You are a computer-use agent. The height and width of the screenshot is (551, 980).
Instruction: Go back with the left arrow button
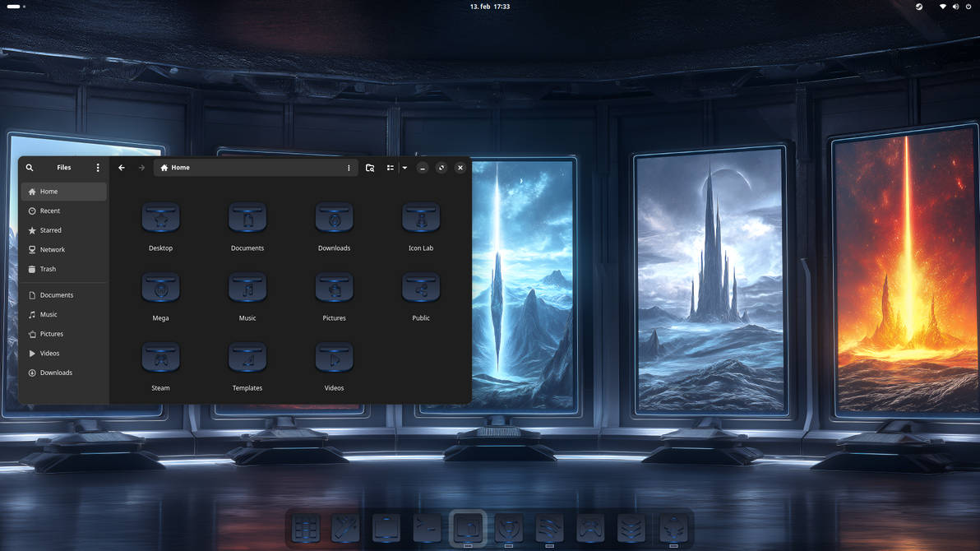122,168
